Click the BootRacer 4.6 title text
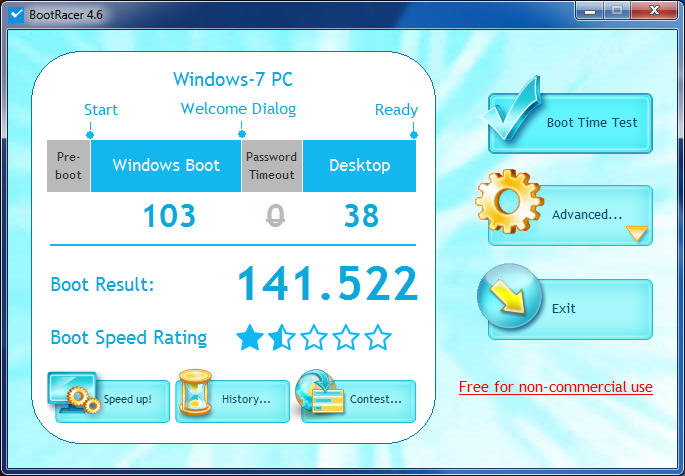 coord(66,15)
